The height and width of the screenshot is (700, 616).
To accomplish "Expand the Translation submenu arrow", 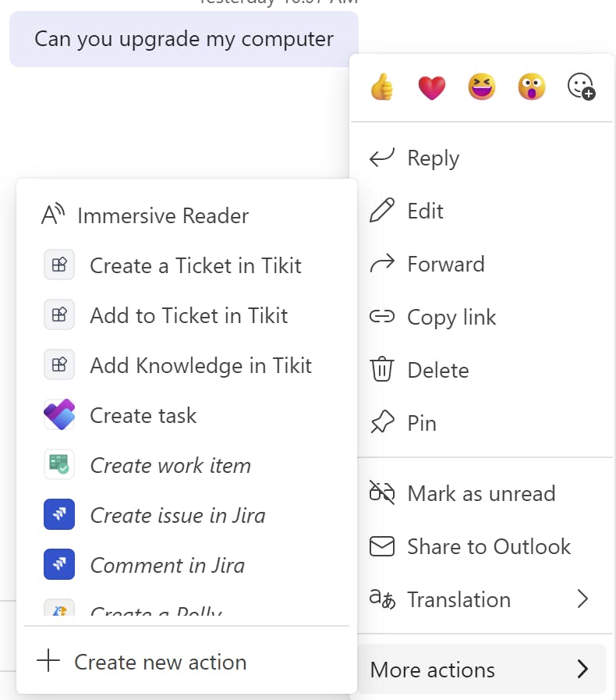I will [582, 599].
